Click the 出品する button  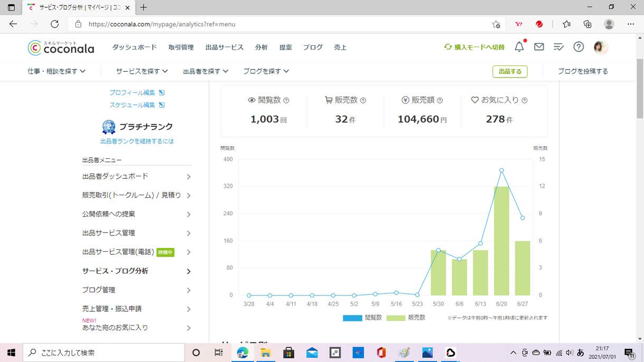pyautogui.click(x=510, y=71)
